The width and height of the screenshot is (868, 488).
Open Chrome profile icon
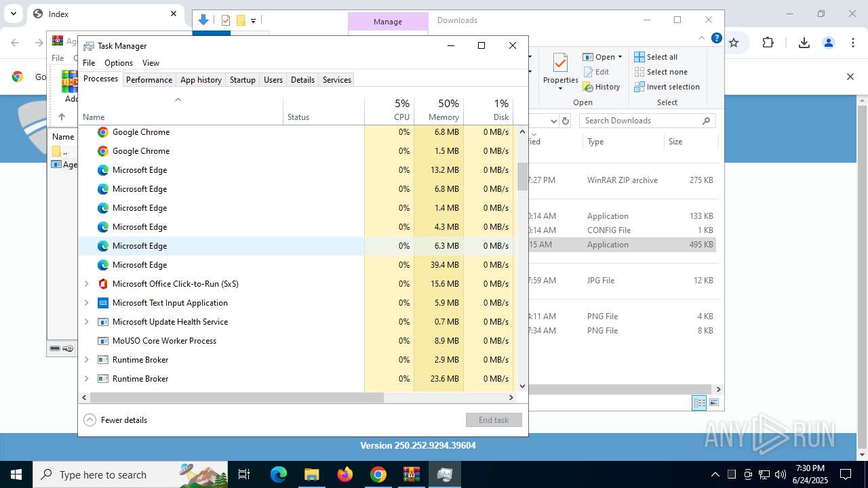pos(829,43)
